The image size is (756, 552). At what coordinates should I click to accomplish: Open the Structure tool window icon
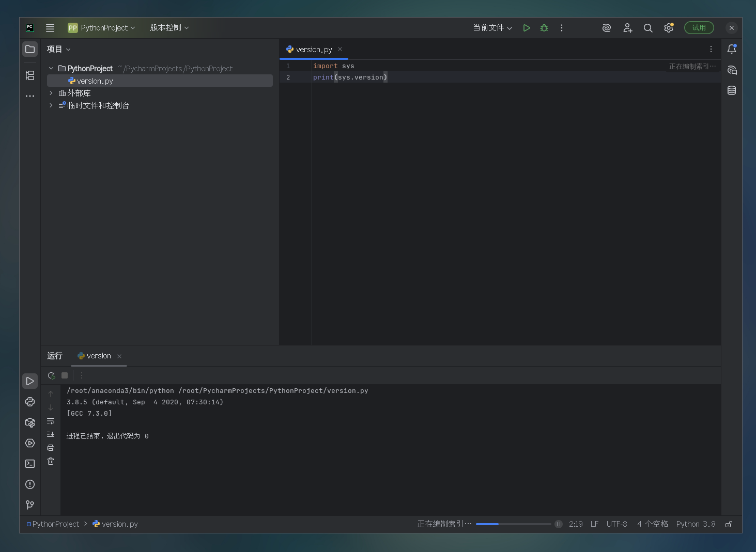(x=30, y=75)
